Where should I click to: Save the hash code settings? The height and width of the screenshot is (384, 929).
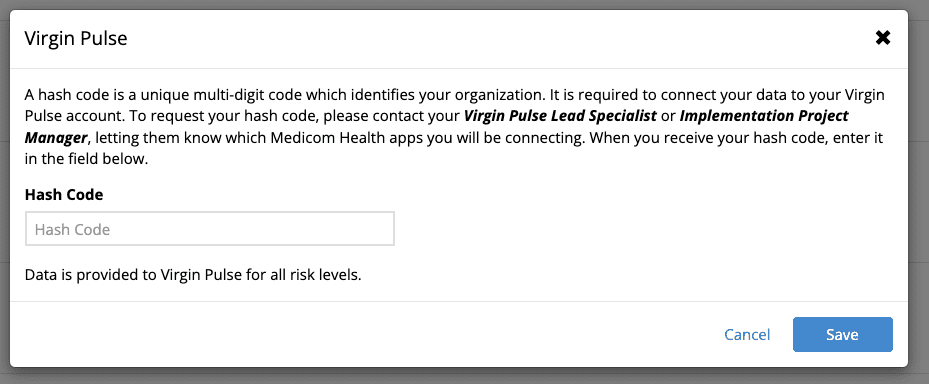(x=842, y=335)
